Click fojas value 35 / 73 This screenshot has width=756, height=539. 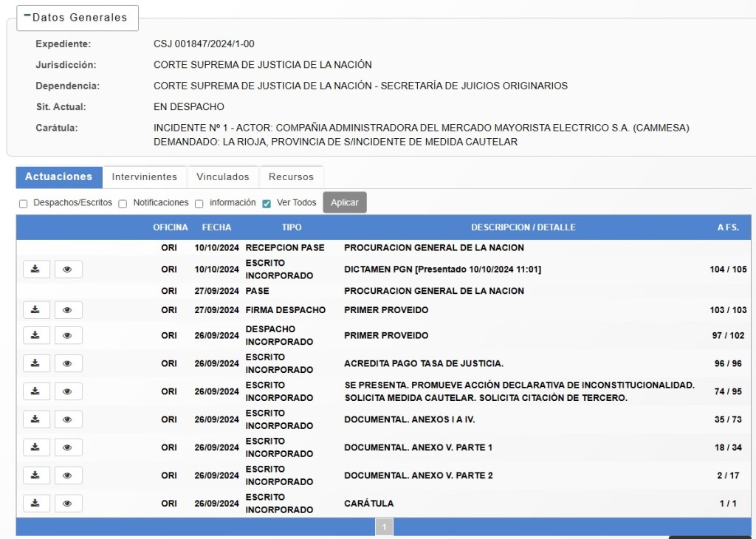728,419
